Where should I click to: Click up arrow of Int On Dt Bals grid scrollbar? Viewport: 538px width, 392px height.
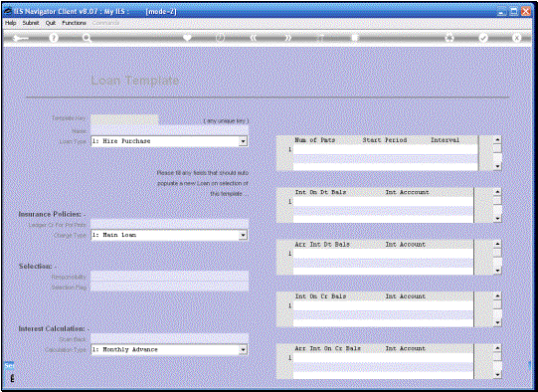[497, 192]
